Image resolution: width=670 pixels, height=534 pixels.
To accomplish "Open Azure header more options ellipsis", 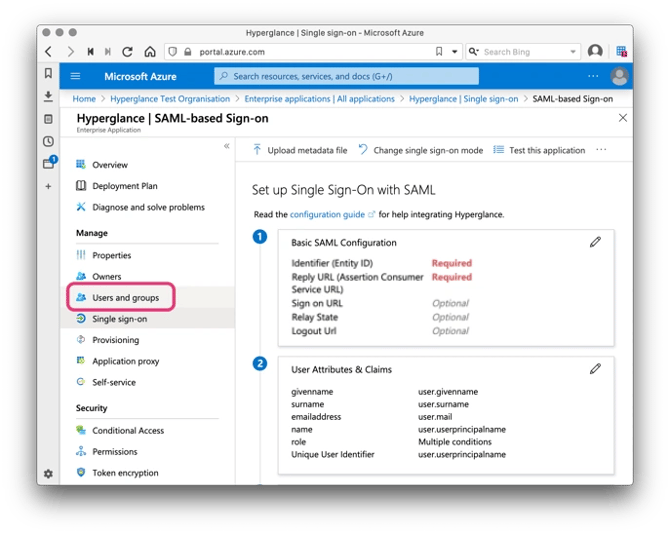I will tap(593, 76).
